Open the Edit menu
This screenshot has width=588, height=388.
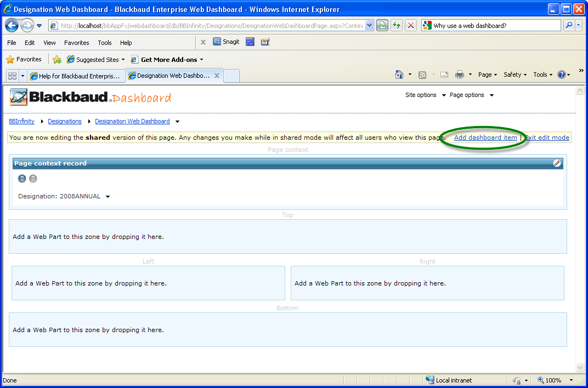(30, 43)
